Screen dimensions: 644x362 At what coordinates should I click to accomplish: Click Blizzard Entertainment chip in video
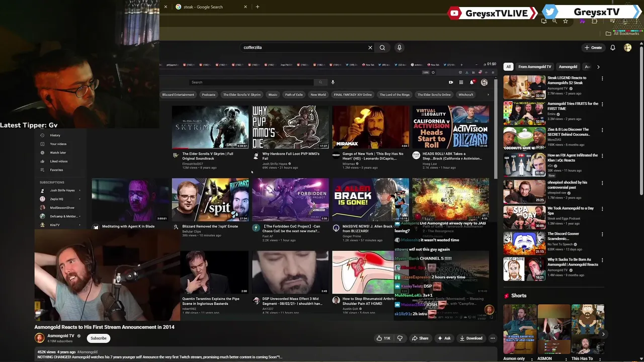point(178,95)
